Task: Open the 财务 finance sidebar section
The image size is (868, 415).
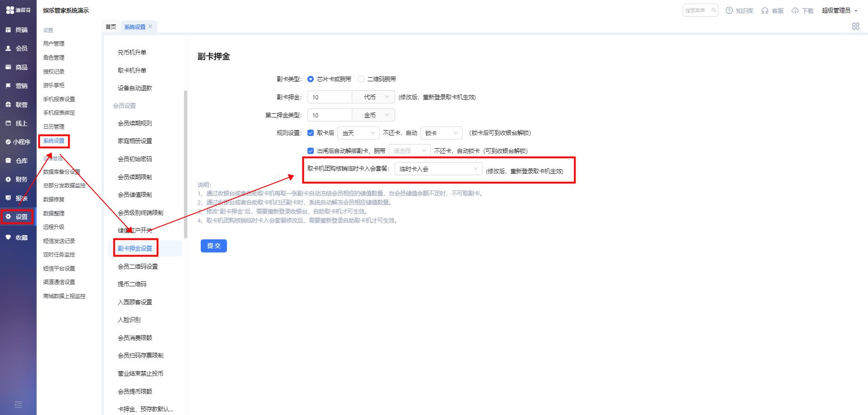Action: (17, 179)
